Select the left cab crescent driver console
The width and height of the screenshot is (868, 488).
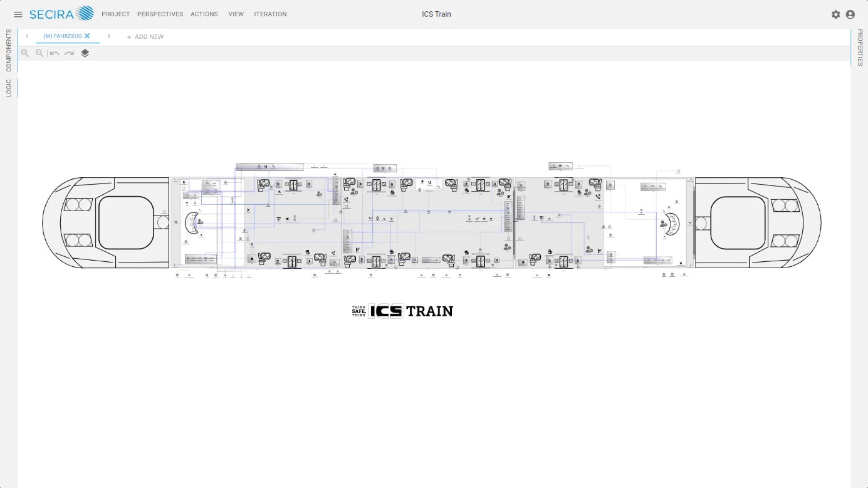[x=190, y=223]
